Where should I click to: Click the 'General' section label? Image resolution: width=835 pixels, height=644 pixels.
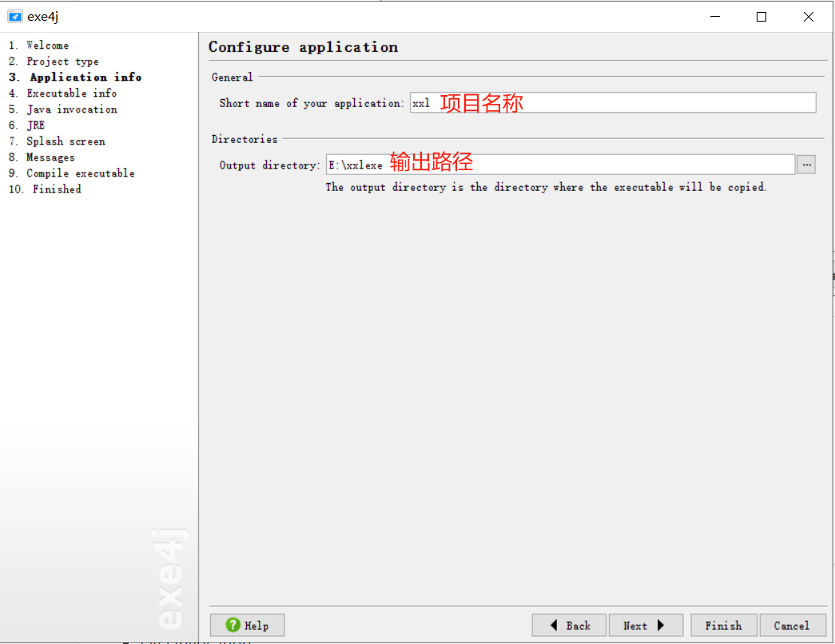pyautogui.click(x=232, y=78)
